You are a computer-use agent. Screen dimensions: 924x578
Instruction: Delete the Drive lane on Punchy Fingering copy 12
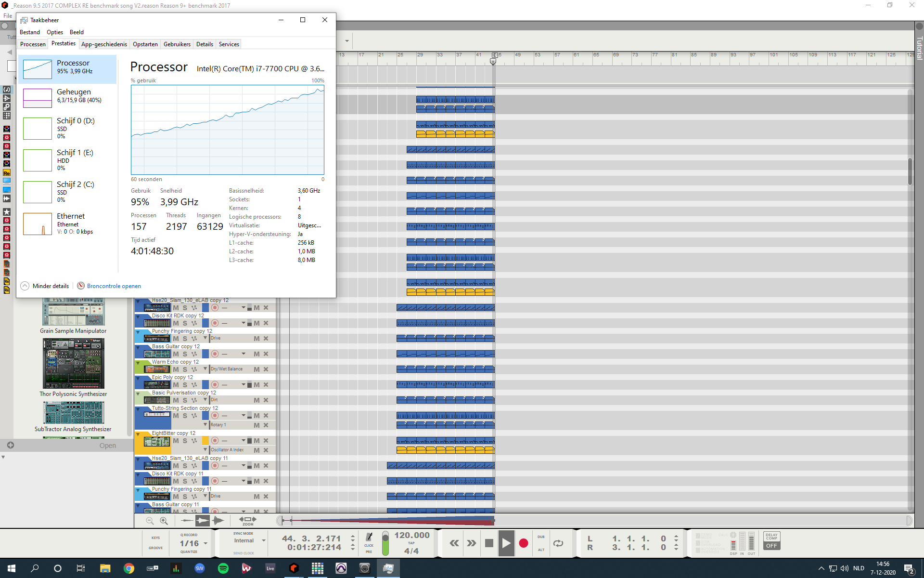[266, 339]
